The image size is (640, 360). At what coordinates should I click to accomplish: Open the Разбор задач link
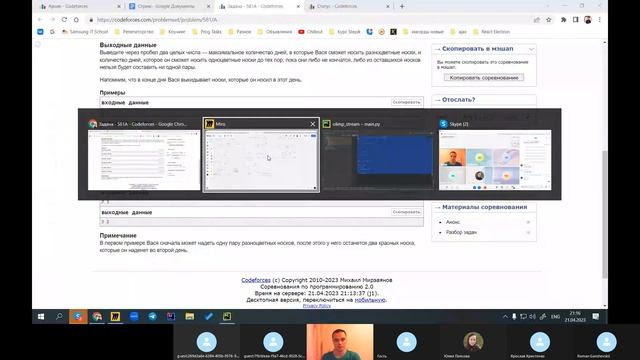tap(461, 232)
